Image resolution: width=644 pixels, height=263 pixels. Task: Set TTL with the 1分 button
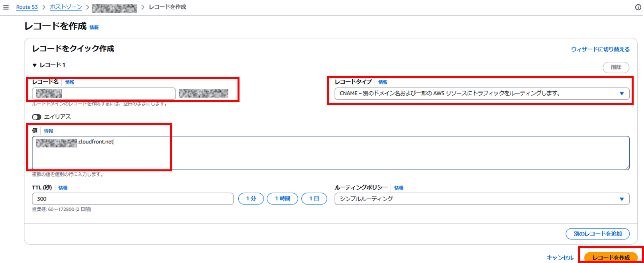(251, 198)
